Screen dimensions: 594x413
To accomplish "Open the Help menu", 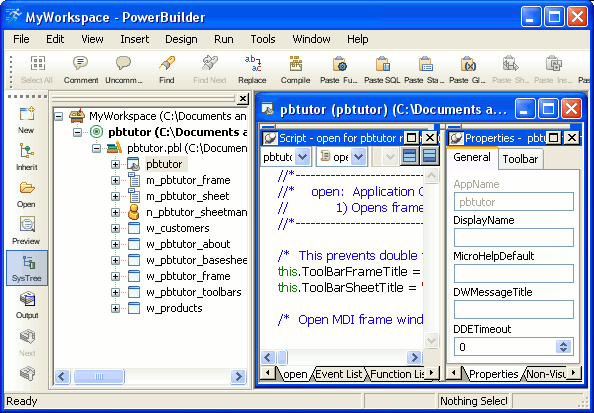I will pyautogui.click(x=358, y=39).
